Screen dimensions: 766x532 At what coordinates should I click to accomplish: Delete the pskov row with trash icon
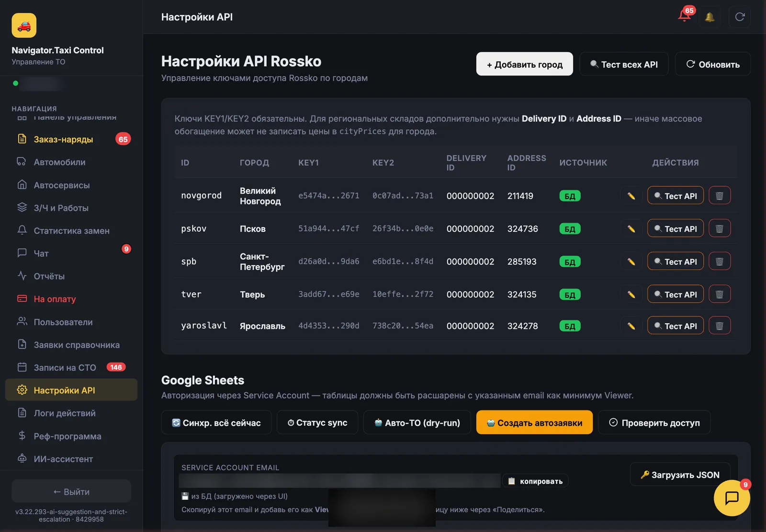point(719,229)
